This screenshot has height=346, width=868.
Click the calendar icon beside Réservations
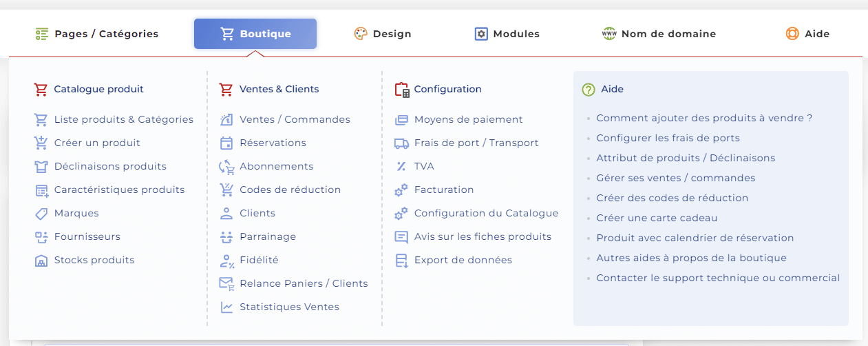[226, 143]
